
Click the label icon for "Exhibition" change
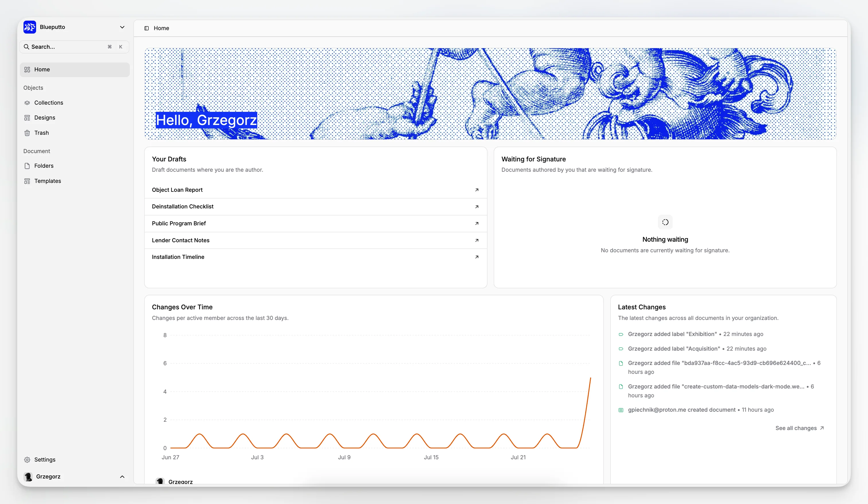tap(621, 334)
